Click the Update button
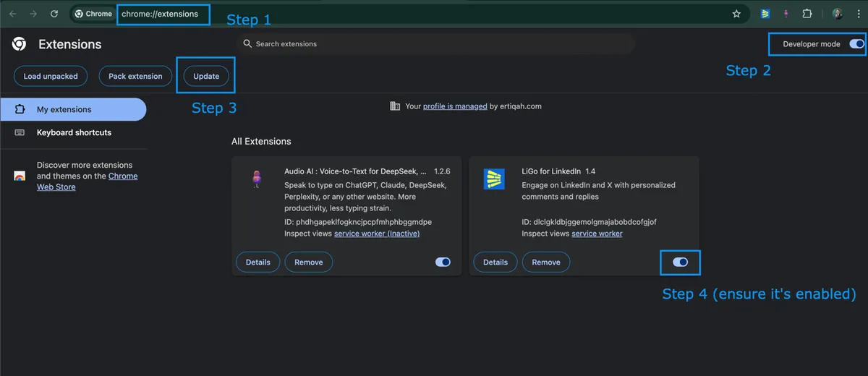Viewport: 868px width, 376px height. coord(206,77)
